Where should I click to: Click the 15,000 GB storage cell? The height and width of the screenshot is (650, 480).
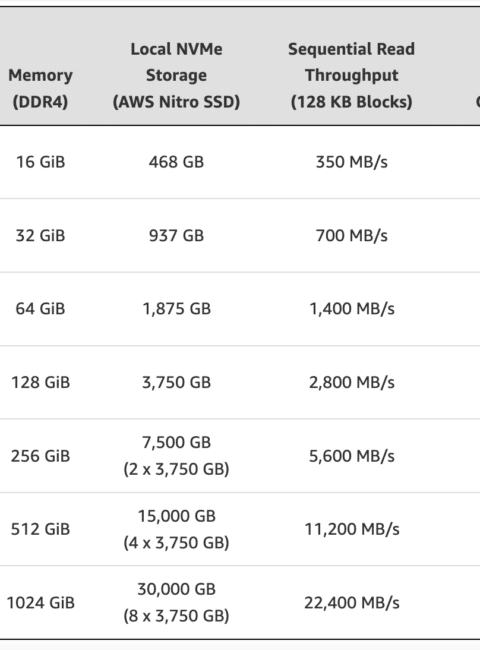pyautogui.click(x=176, y=529)
